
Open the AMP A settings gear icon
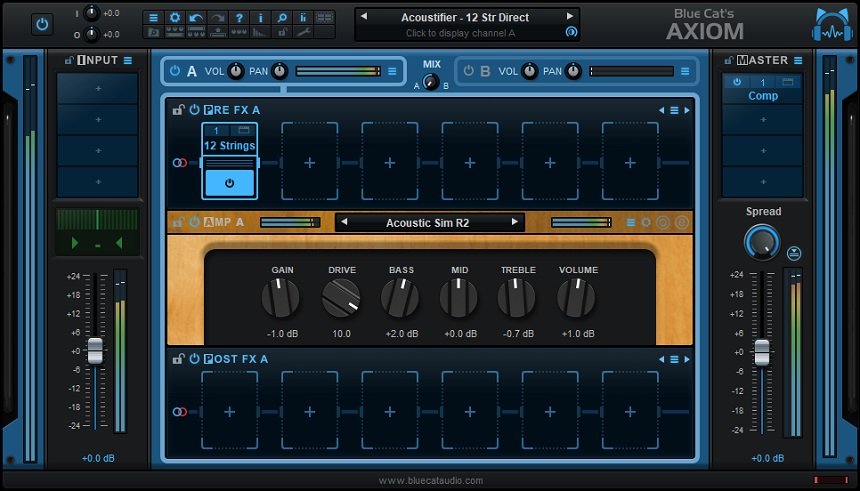646,222
